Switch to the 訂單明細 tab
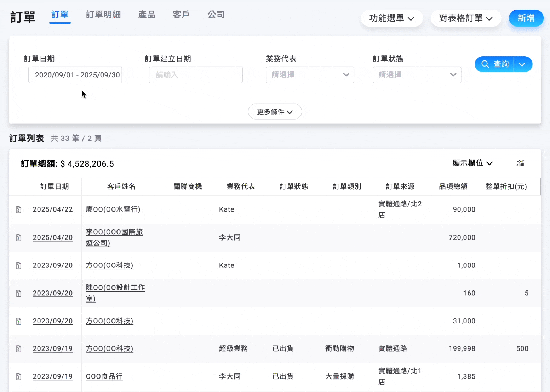Screen dimensions: 550x392 pos(103,15)
